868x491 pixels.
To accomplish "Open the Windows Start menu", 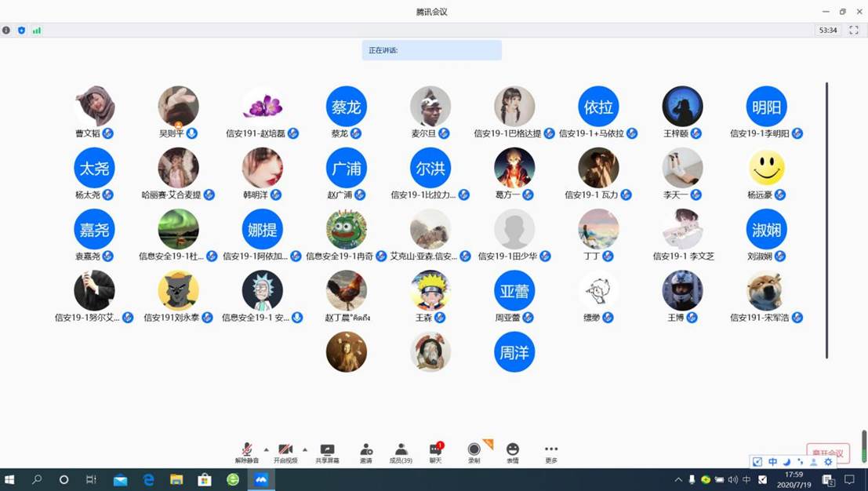I will [x=9, y=478].
